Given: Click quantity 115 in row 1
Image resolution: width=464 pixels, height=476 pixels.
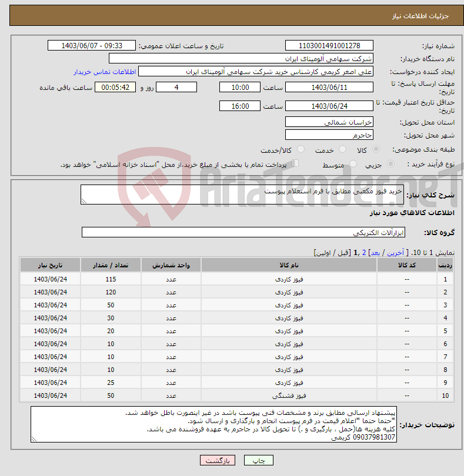Looking at the screenshot, I should click(111, 279).
